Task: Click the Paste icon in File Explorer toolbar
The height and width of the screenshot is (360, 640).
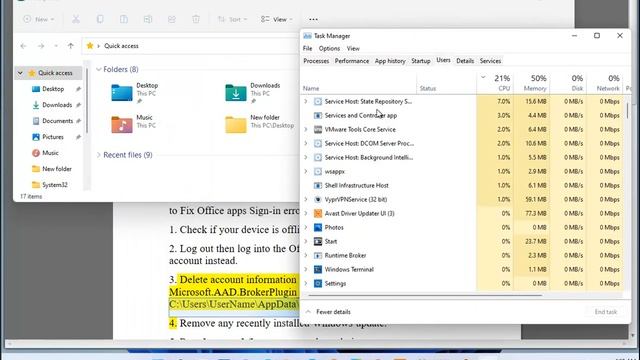Action: [x=124, y=19]
